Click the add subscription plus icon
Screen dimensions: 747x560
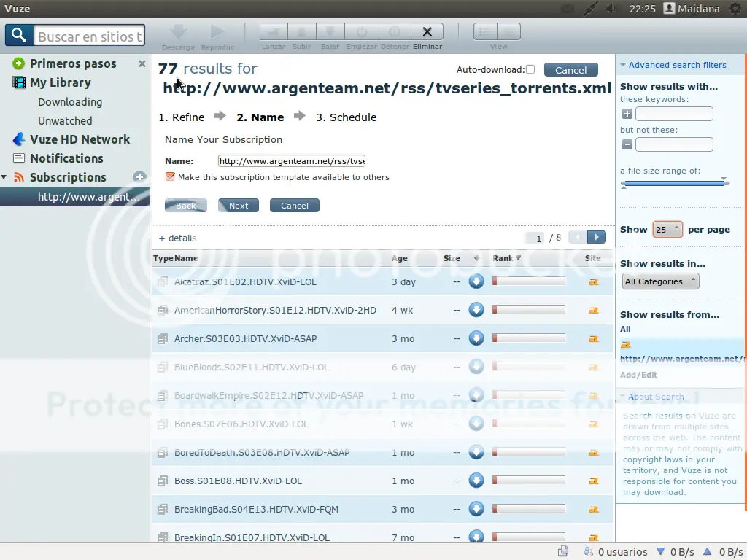click(x=139, y=177)
